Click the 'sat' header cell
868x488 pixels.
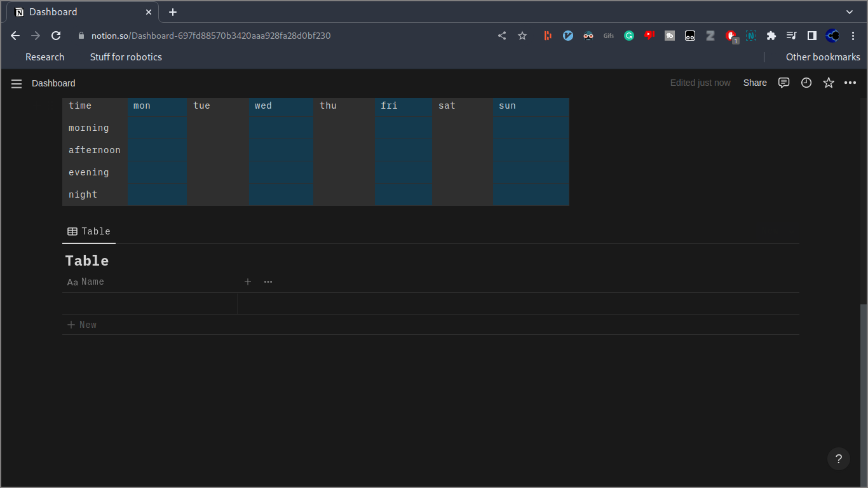click(x=463, y=106)
